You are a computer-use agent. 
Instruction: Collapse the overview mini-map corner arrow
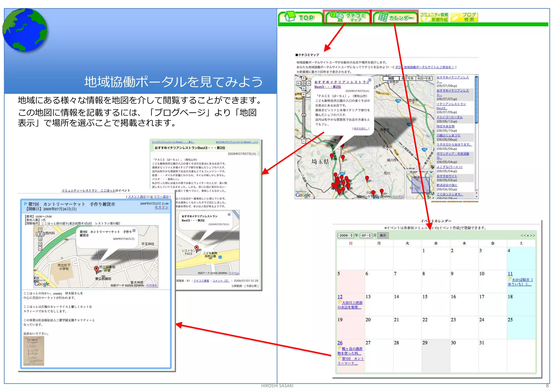433,197
